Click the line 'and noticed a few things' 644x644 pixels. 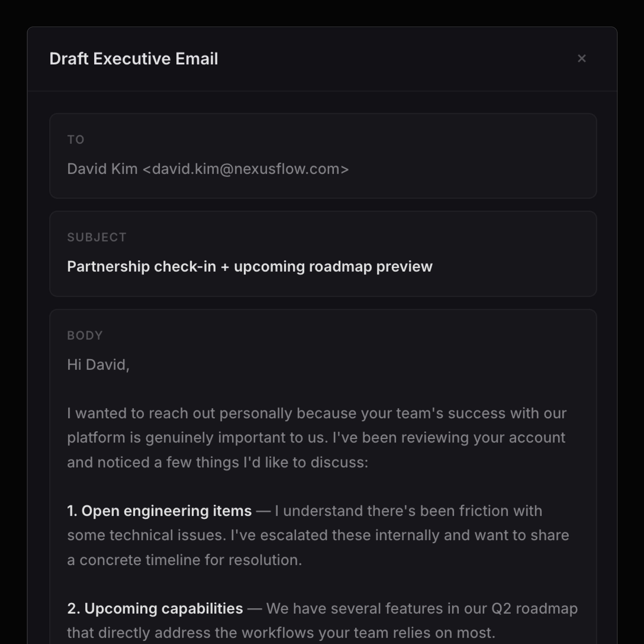coord(217,462)
